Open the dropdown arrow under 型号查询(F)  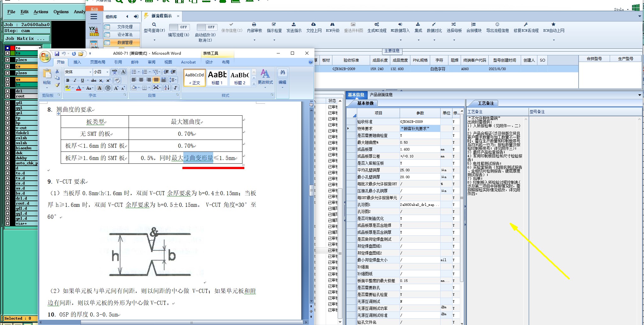tap(154, 40)
